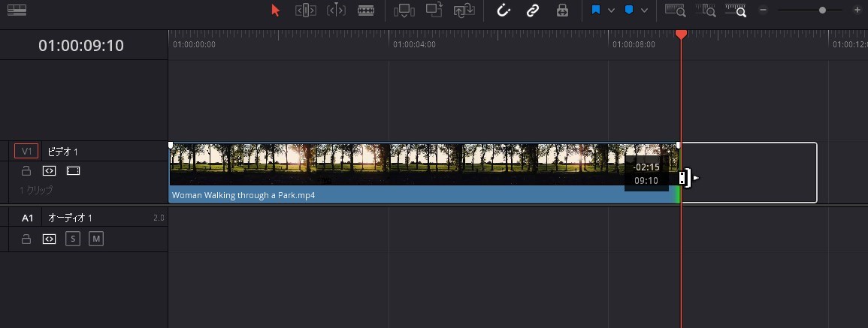Select the Blade Edit Mode tool

366,10
